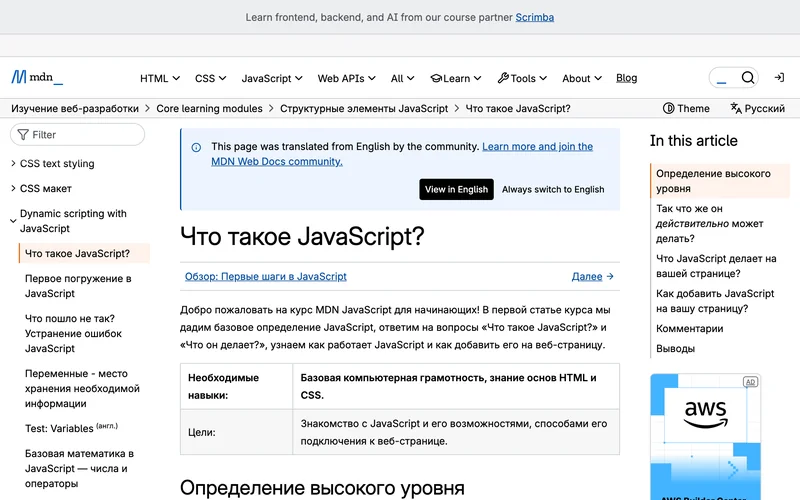Screen dimensions: 800x500
Task: Open the CSS dropdown menu
Action: click(x=210, y=79)
